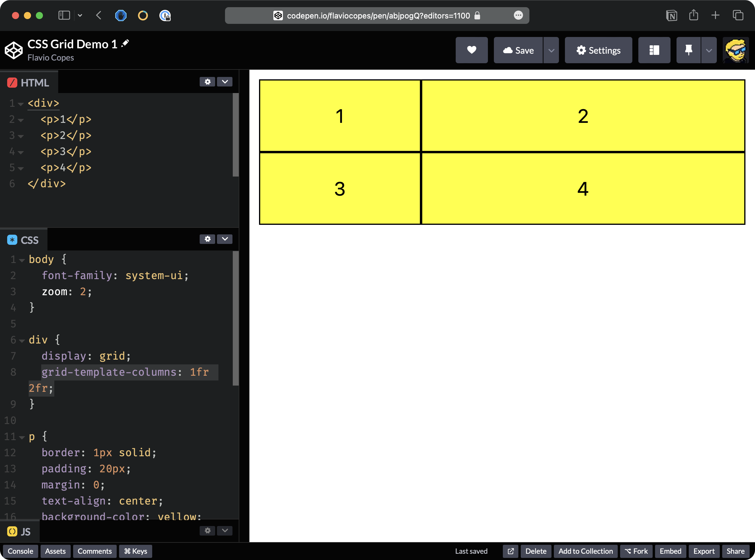Click the CodePen logo icon
Viewport: 755px width, 560px height.
[13, 50]
